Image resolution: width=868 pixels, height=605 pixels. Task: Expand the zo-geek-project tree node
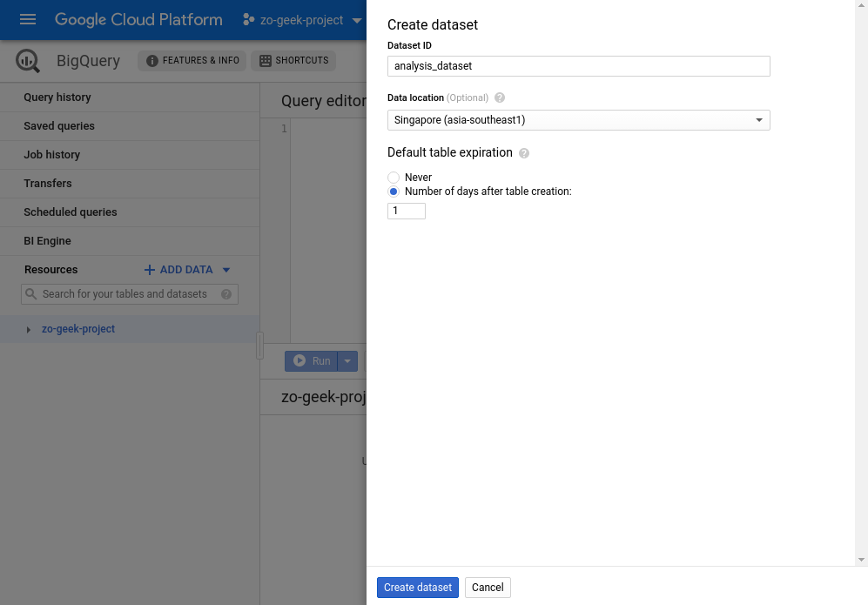click(x=28, y=330)
